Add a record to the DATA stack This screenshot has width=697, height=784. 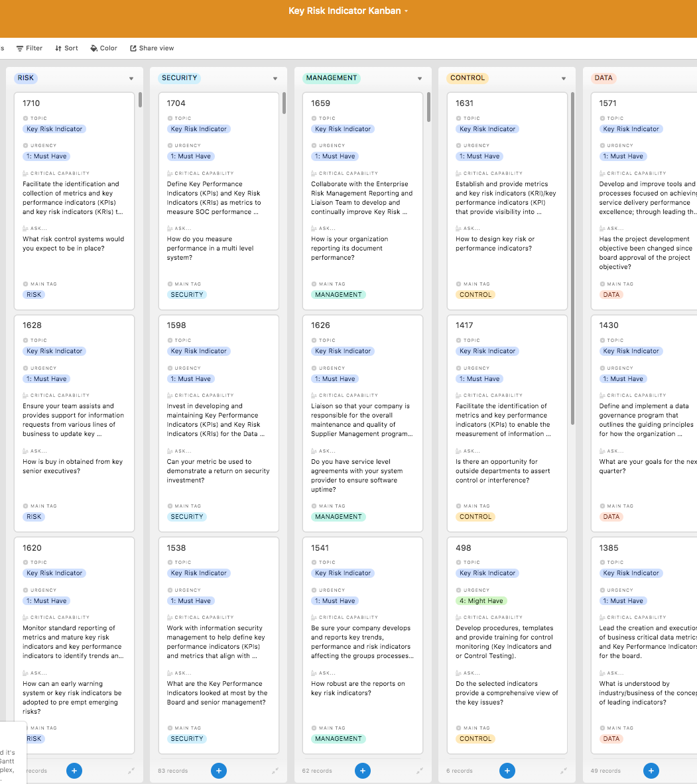pyautogui.click(x=651, y=770)
